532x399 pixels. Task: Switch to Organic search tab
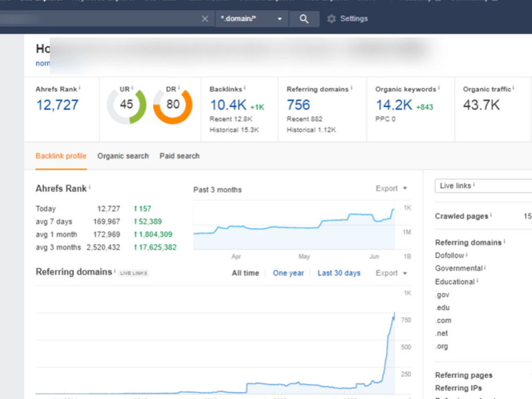123,156
